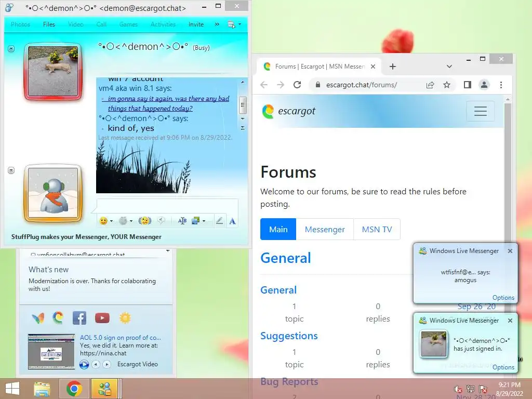Open a new browser tab
The width and height of the screenshot is (532, 399).
point(393,66)
